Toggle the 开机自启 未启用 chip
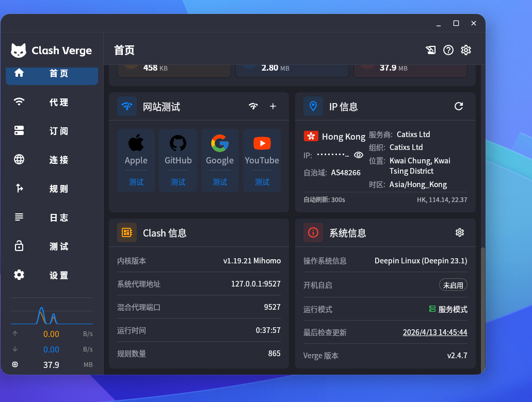The width and height of the screenshot is (532, 402). 453,285
